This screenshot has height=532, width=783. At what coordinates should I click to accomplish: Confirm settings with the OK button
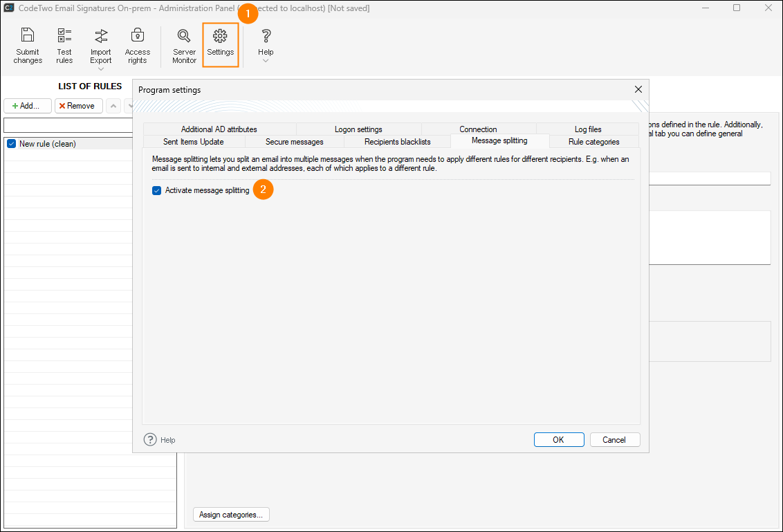pos(559,439)
